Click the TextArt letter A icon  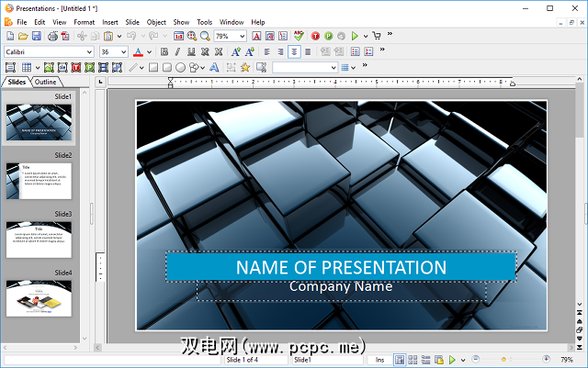click(x=214, y=67)
